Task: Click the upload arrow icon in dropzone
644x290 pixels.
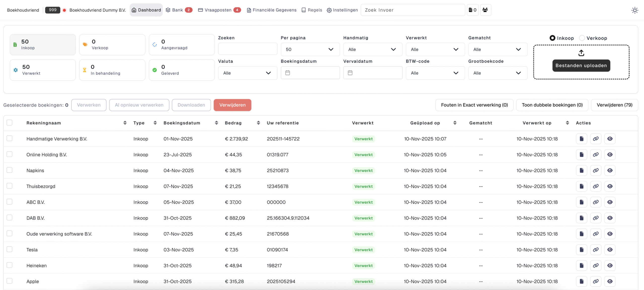Action: pyautogui.click(x=581, y=53)
